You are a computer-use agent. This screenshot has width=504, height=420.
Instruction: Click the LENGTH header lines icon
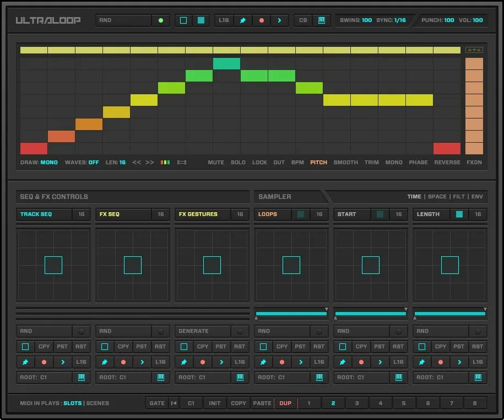[x=459, y=214]
